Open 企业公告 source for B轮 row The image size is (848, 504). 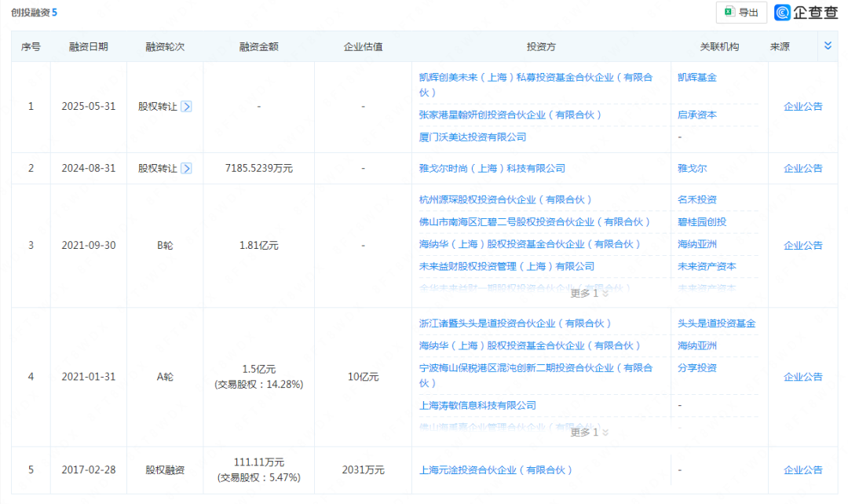click(802, 246)
